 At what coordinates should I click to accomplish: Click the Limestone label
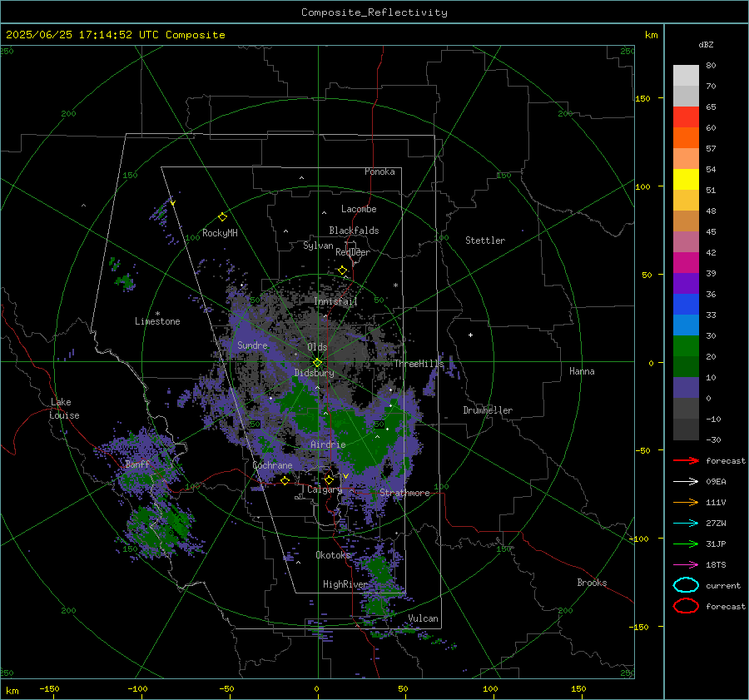click(157, 321)
